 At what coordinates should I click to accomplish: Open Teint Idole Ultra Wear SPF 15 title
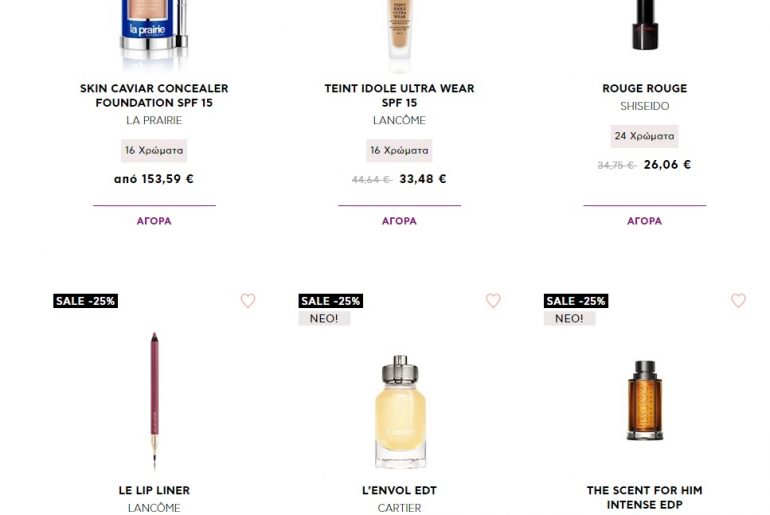click(399, 95)
